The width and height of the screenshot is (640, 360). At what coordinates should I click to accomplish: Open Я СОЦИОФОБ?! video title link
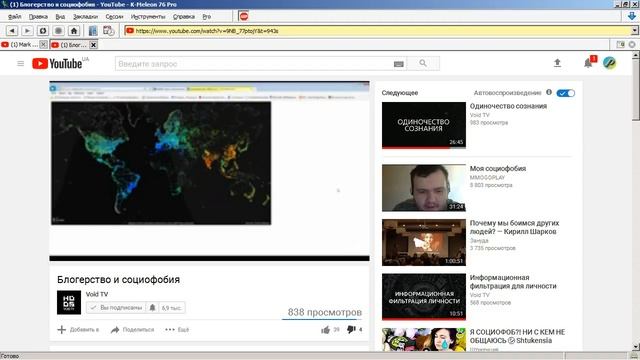(x=517, y=336)
